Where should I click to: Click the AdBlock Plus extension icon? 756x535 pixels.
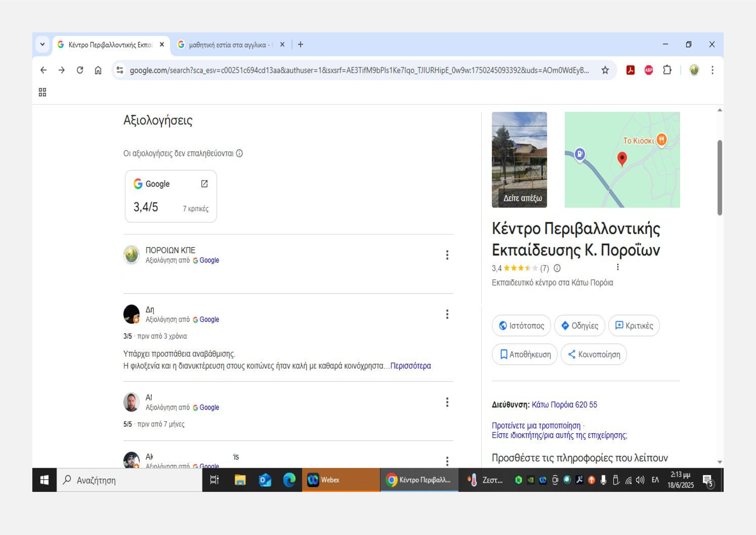click(x=648, y=70)
